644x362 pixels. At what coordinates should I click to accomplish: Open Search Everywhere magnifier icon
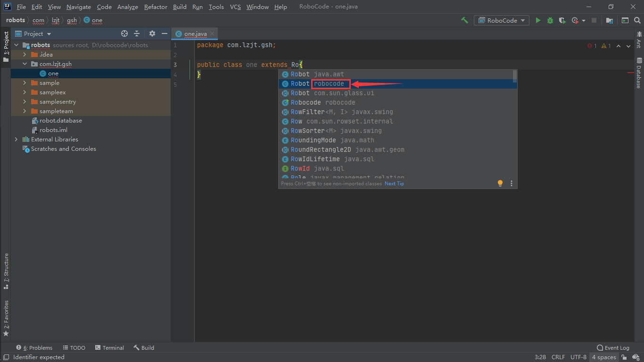click(x=637, y=20)
